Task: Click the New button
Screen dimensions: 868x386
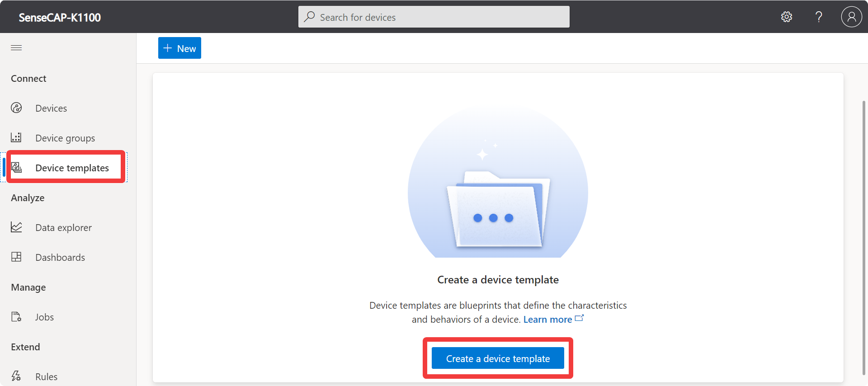Action: pyautogui.click(x=179, y=48)
